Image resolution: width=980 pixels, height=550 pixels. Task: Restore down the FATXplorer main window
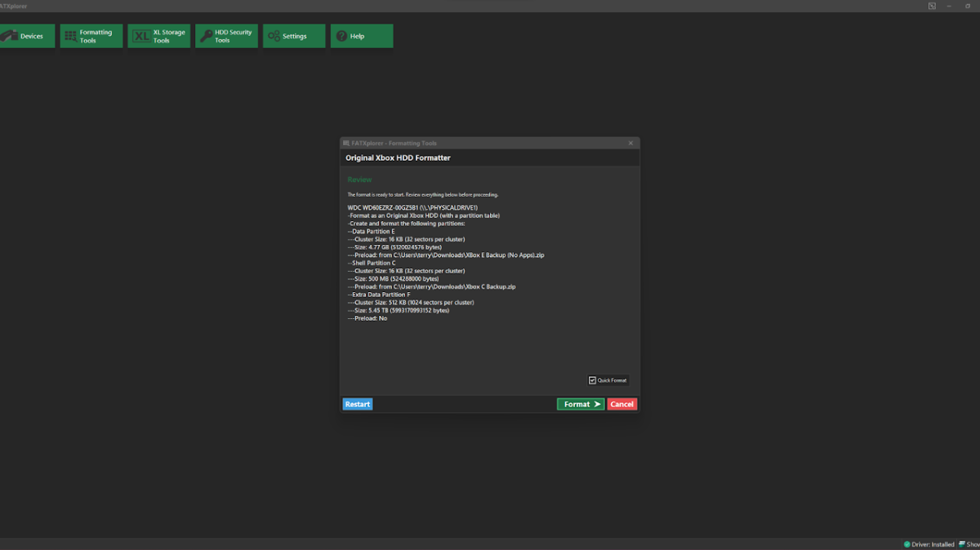pos(968,6)
